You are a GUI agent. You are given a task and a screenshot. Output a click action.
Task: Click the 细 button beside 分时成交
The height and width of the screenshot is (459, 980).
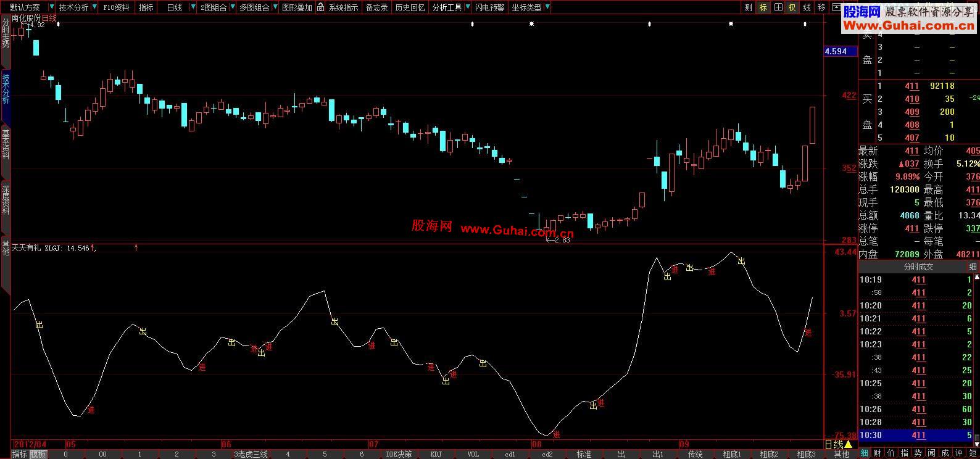coord(973,267)
